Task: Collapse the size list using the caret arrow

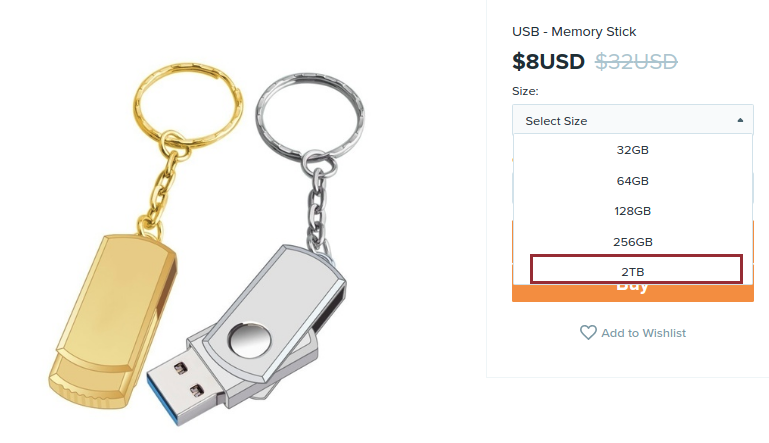Action: coord(740,120)
